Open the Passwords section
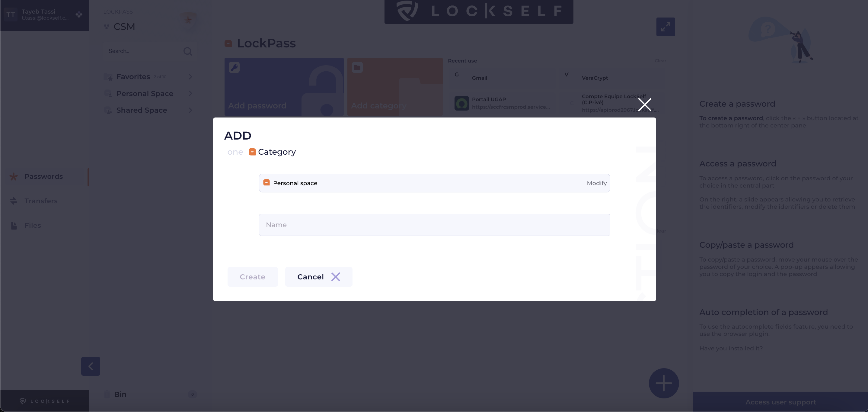 (x=43, y=177)
